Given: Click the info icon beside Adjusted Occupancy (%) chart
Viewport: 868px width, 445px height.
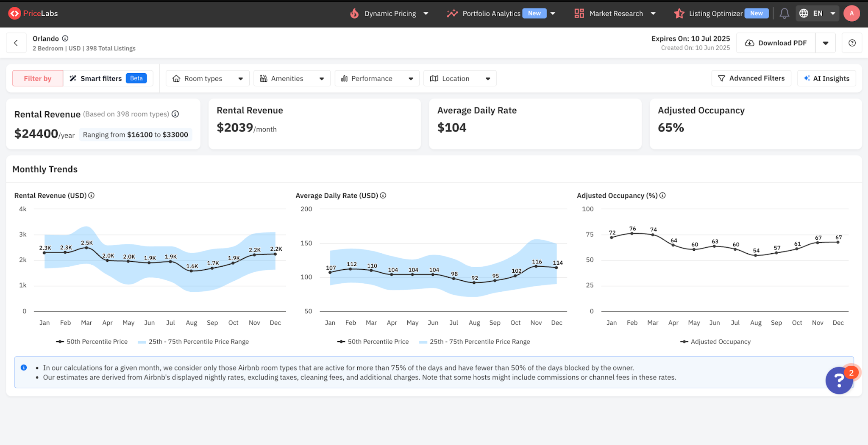Looking at the screenshot, I should tap(662, 196).
